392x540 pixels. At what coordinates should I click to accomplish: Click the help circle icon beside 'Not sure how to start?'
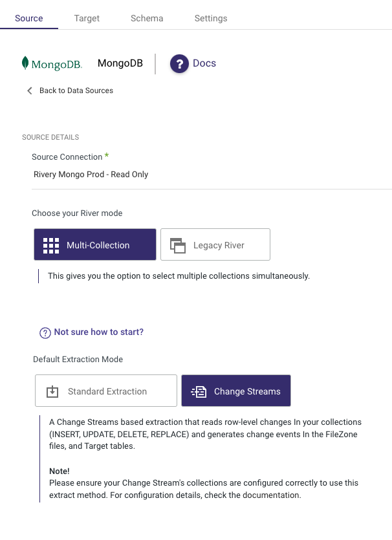coord(45,332)
